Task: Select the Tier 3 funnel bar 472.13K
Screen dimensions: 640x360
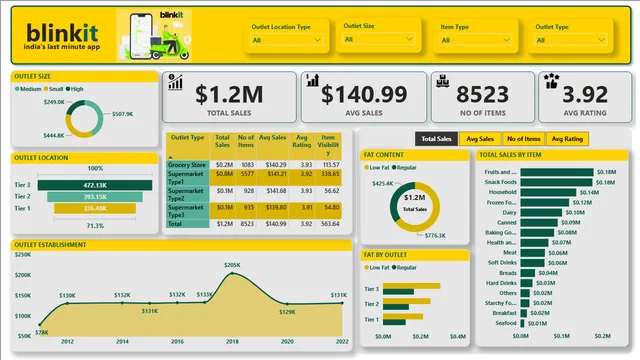Action: [95, 185]
